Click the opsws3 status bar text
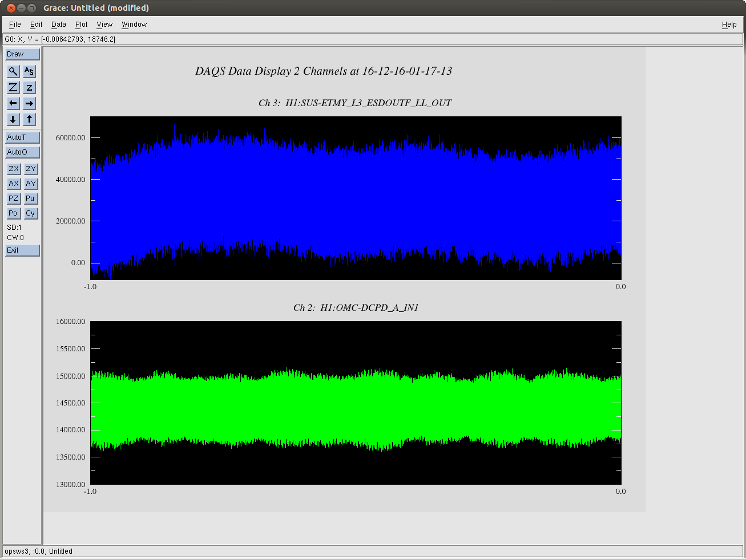The height and width of the screenshot is (560, 746). click(38, 551)
